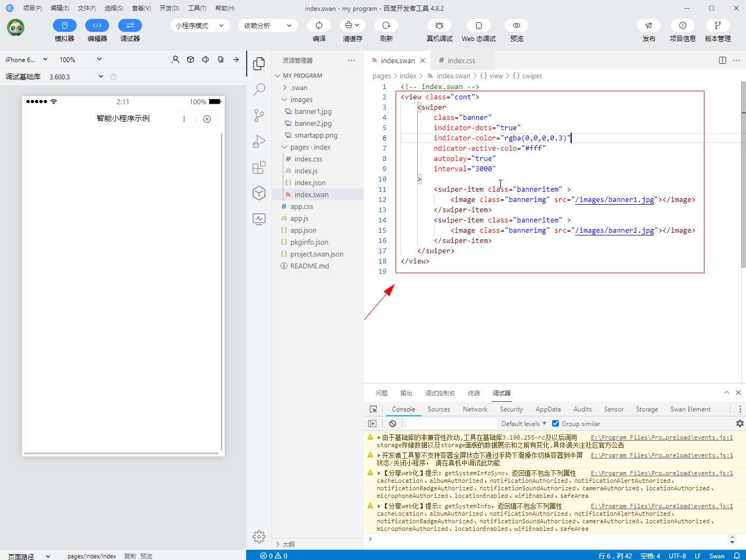Open Run and Debug in activity bar

click(259, 141)
